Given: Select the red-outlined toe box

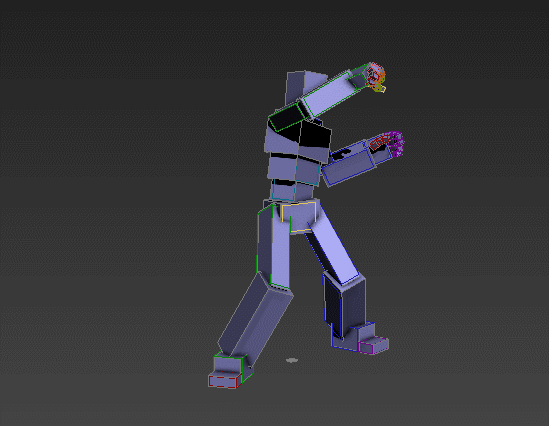Looking at the screenshot, I should tap(224, 380).
